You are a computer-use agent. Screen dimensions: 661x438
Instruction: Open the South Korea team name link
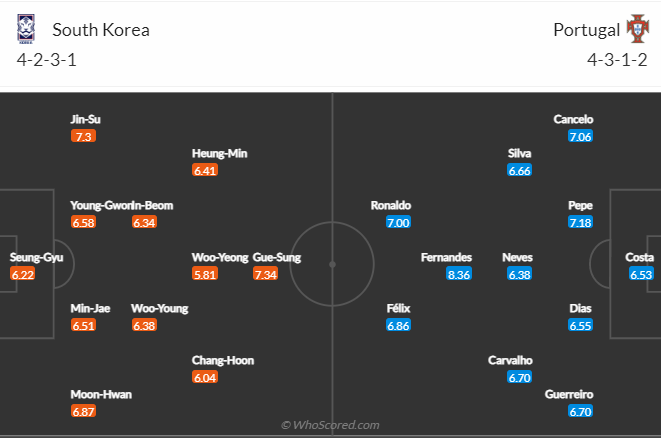click(x=101, y=30)
